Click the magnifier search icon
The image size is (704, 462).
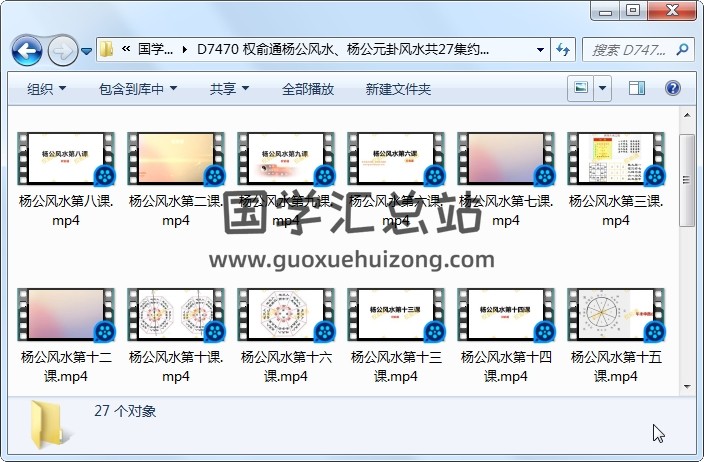coord(682,49)
